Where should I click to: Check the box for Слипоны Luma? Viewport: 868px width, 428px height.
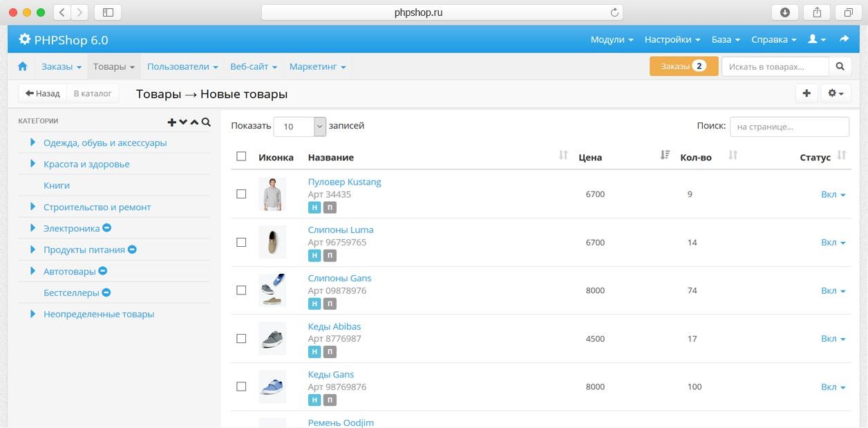point(241,243)
